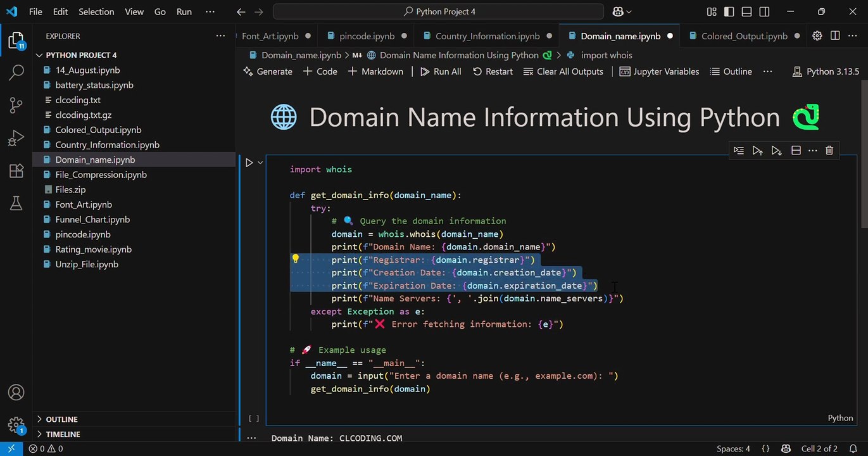Change indentation via Spaces: 4
868x456 pixels.
tap(733, 448)
